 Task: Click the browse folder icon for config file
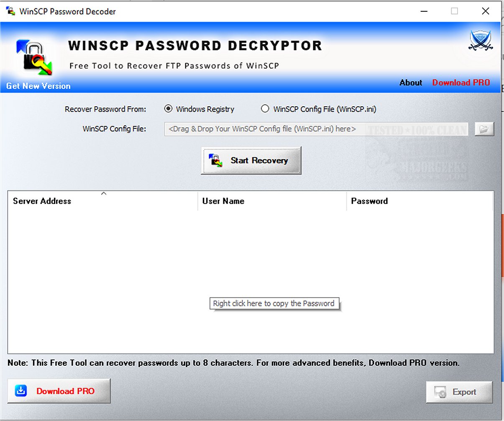click(x=484, y=129)
